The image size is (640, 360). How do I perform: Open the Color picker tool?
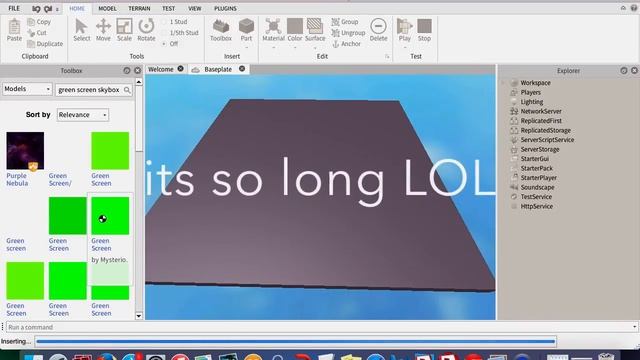tap(295, 30)
